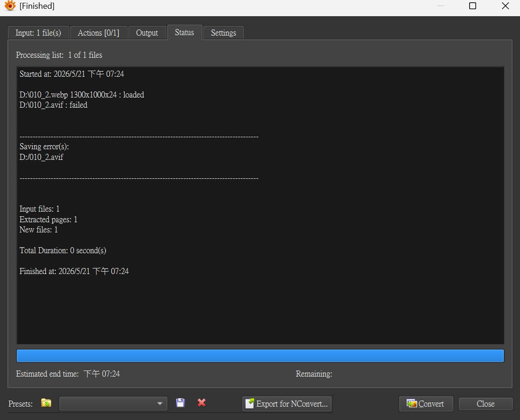Viewport: 520px width, 420px height.
Task: Click the 'Remaining:' label
Action: 314,374
